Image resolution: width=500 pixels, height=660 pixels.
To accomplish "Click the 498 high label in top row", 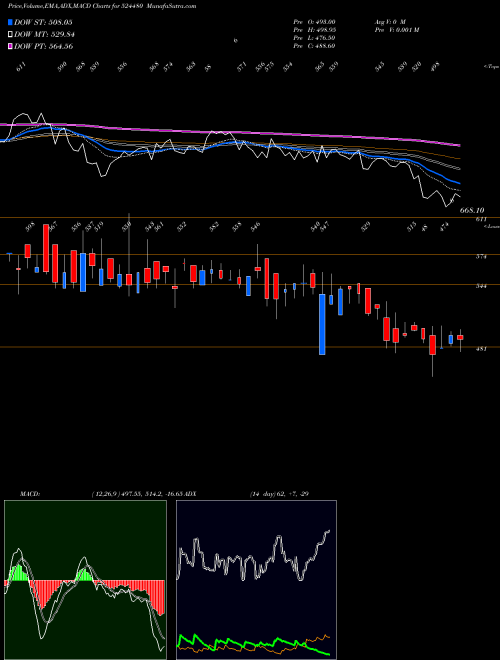I will point(436,66).
